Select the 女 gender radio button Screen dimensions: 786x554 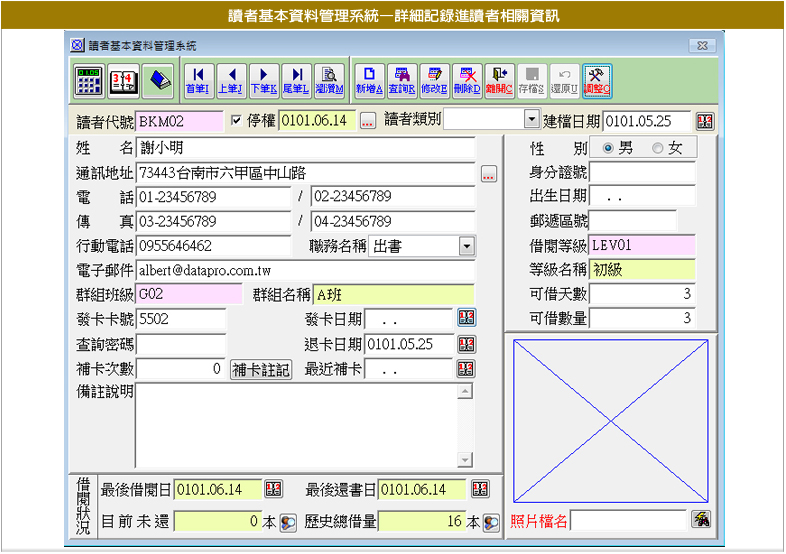click(657, 148)
